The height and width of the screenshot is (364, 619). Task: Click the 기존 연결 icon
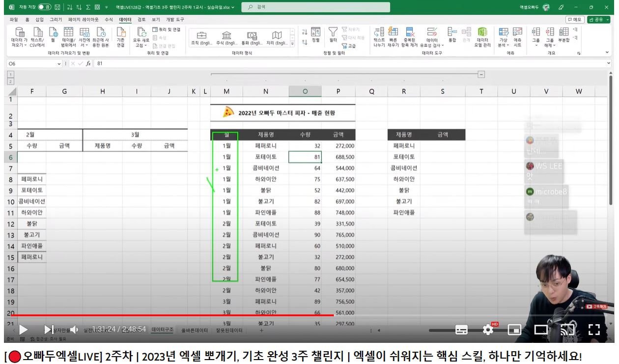[120, 37]
